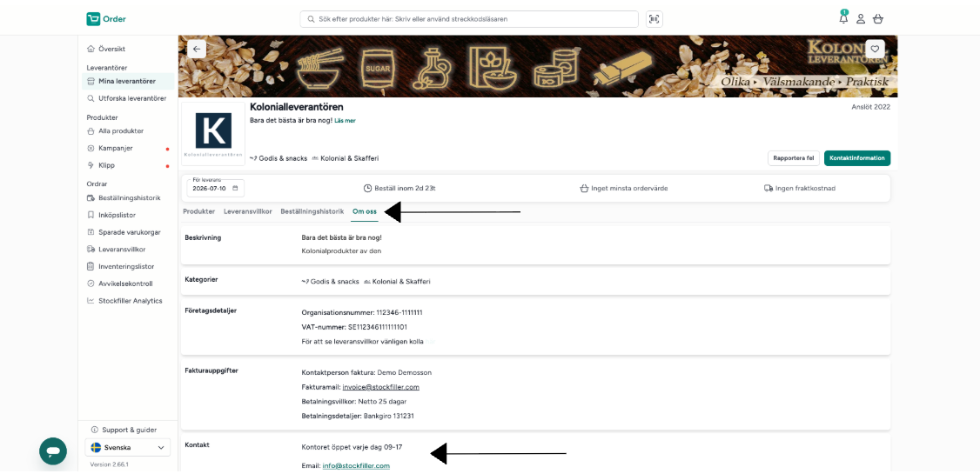The image size is (980, 474).
Task: Open the För leverans date picker
Action: [x=216, y=188]
